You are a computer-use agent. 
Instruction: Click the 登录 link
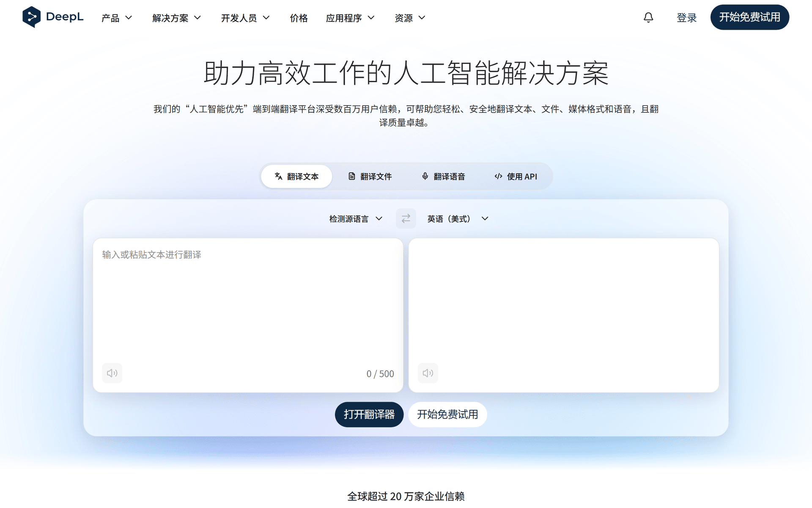686,18
